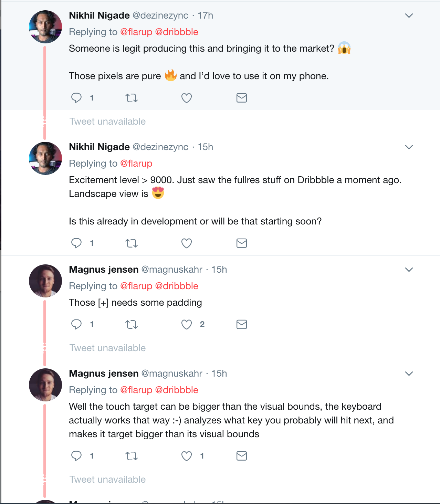This screenshot has height=504, width=440.
Task: Expand options chevron on 'needs some padding' tweet
Action: tap(409, 270)
